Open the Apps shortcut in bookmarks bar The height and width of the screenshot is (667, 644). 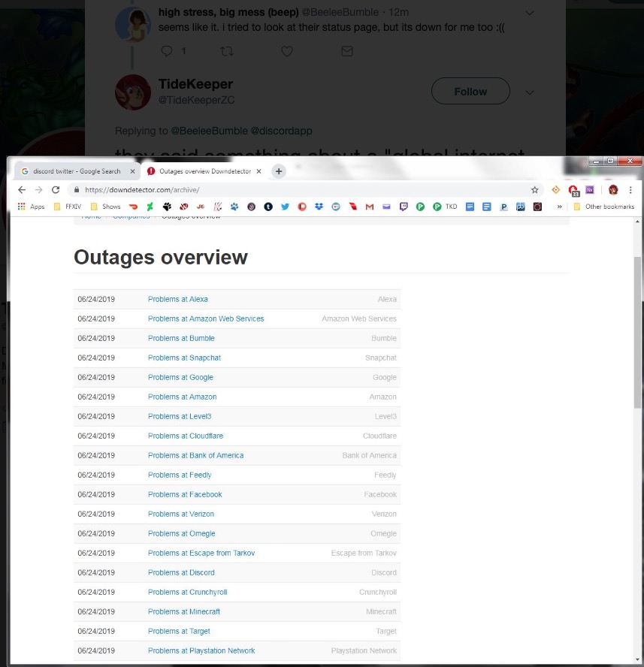tap(31, 207)
